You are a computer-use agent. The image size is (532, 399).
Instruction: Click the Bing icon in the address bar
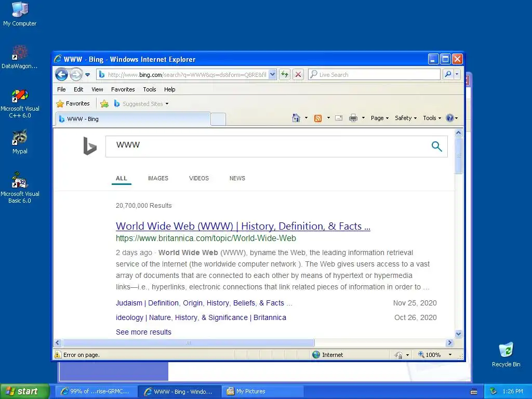pyautogui.click(x=101, y=74)
